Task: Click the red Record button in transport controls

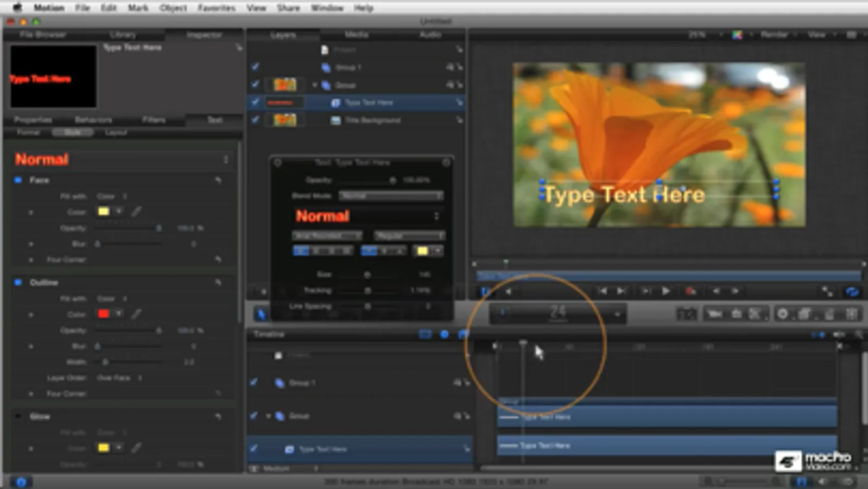Action: click(x=690, y=291)
